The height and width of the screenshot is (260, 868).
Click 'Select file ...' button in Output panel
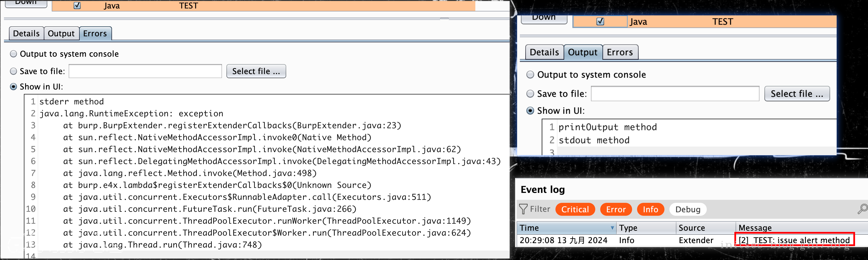[x=797, y=93]
